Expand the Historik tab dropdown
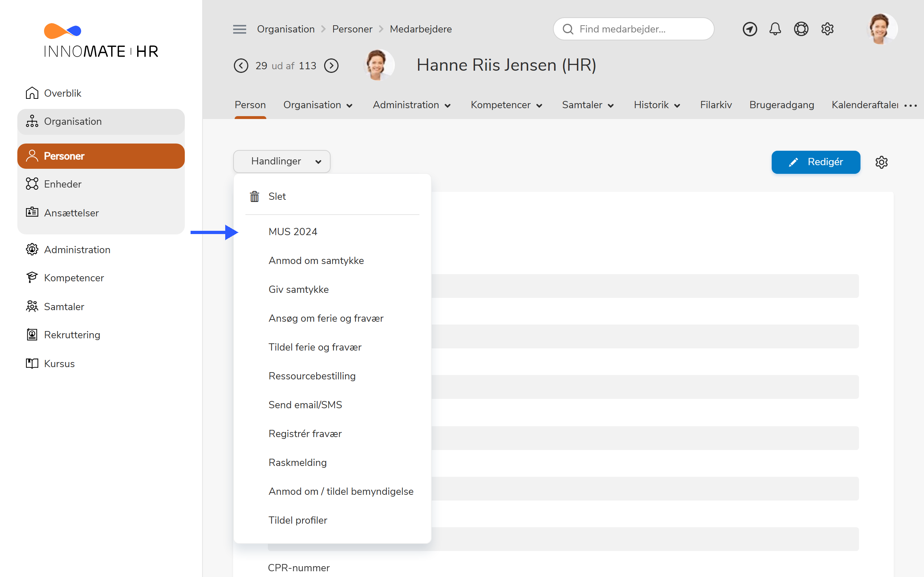Image resolution: width=924 pixels, height=577 pixels. coord(657,105)
